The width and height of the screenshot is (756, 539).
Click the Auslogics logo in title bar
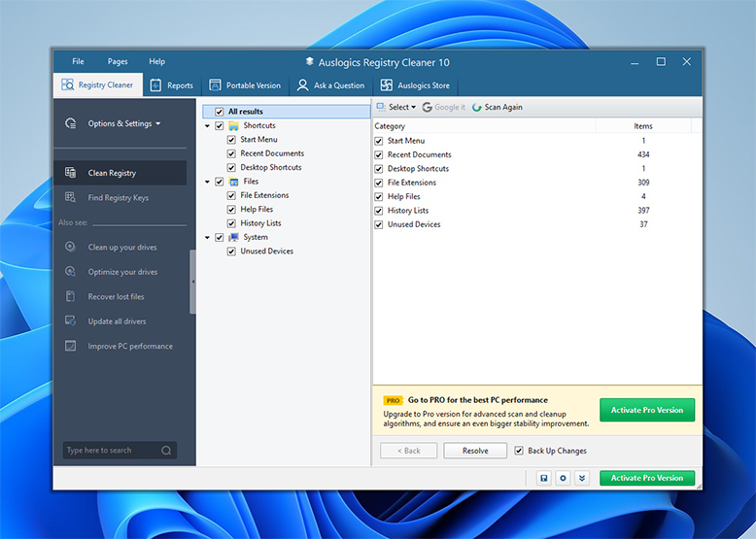[x=310, y=61]
